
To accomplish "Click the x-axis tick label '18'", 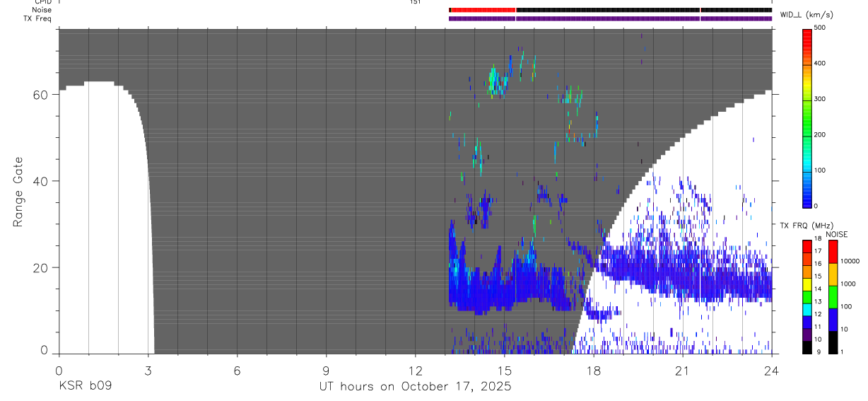I will [593, 370].
